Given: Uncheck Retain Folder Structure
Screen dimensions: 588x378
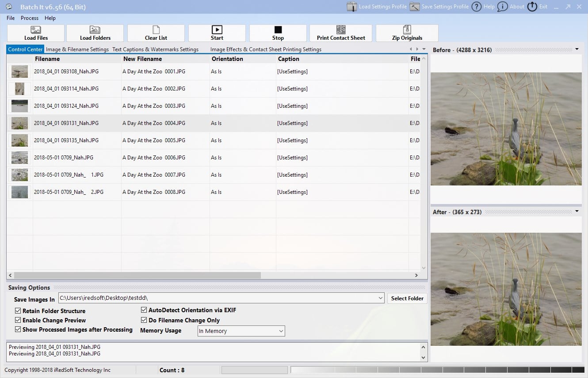Looking at the screenshot, I should click(x=18, y=311).
